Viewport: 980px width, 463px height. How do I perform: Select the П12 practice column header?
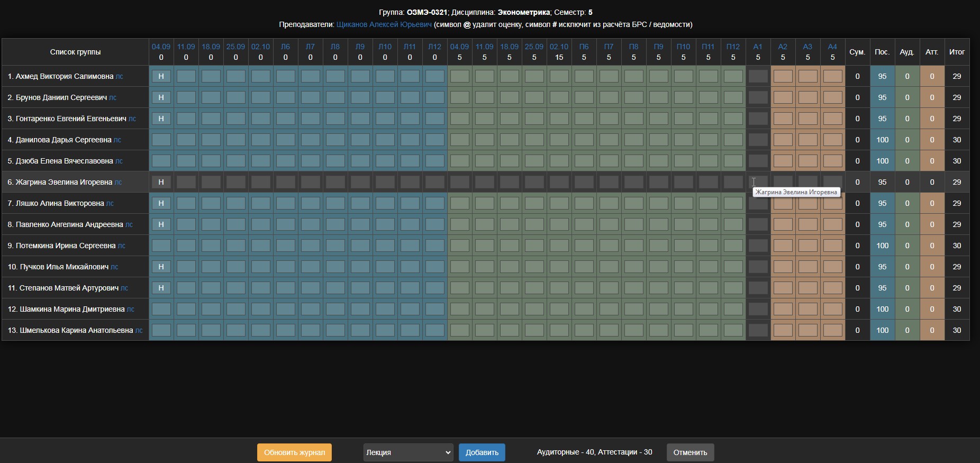[733, 47]
